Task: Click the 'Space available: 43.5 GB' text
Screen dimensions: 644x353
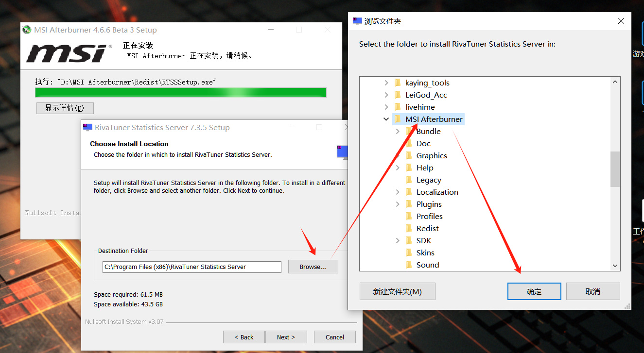Action: tap(128, 304)
